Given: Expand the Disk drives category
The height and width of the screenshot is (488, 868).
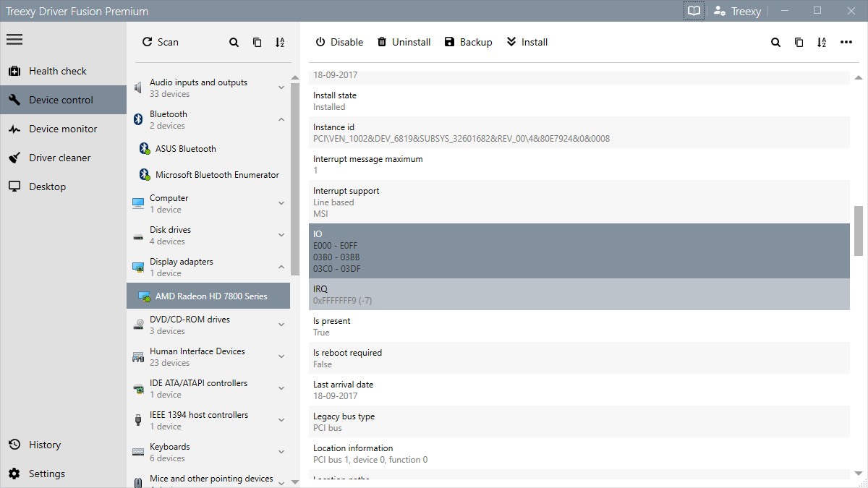Looking at the screenshot, I should pos(281,235).
